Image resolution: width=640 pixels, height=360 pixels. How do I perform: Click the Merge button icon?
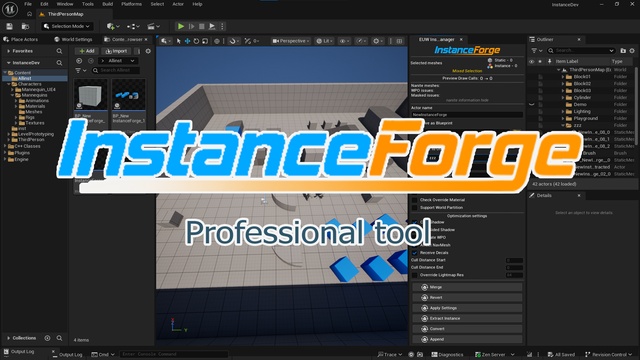click(424, 287)
